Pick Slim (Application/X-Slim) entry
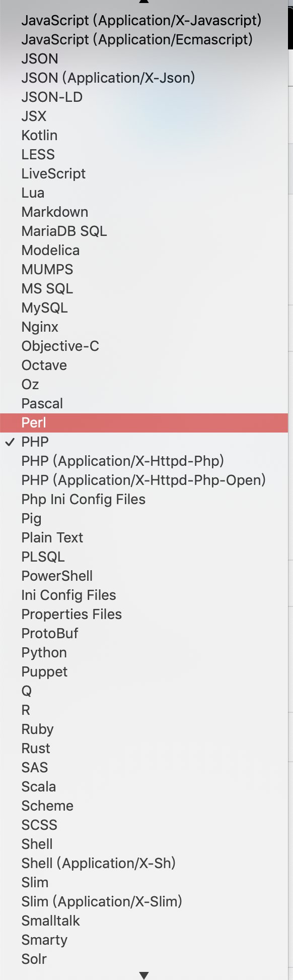This screenshot has height=980, width=293. tap(144, 902)
